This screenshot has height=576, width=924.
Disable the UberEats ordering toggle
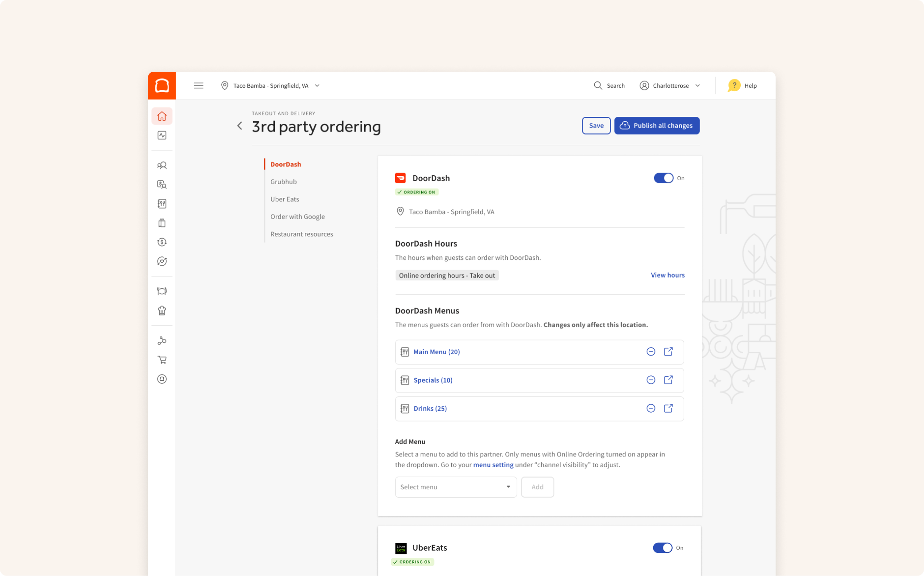[662, 548]
